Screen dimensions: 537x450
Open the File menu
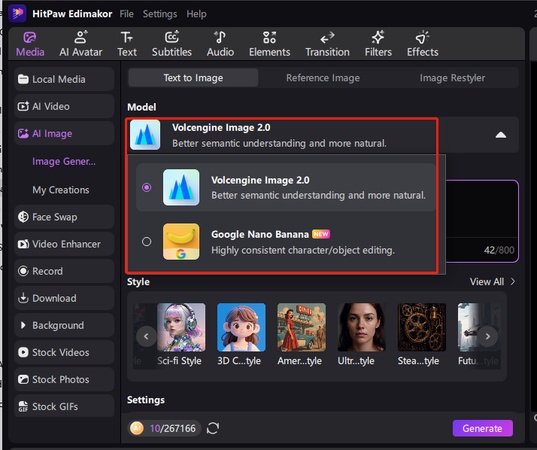[x=126, y=14]
